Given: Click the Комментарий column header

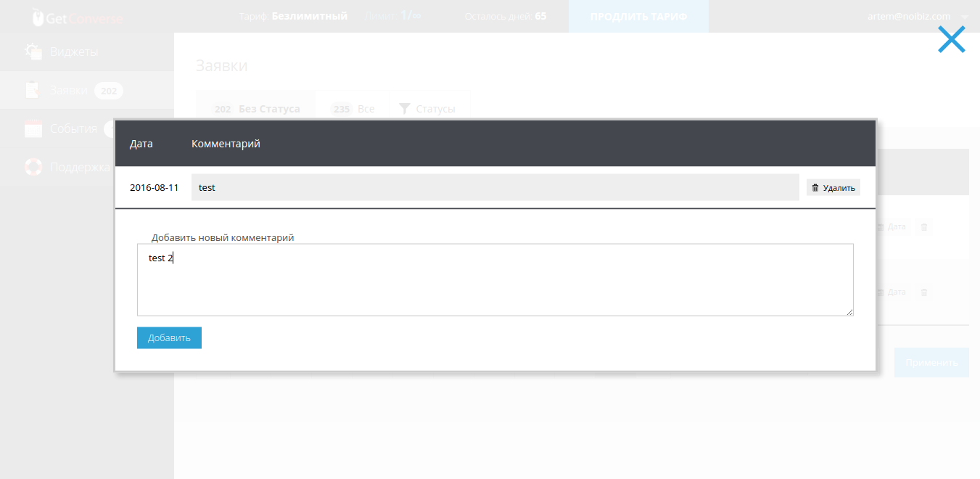Looking at the screenshot, I should tap(226, 144).
